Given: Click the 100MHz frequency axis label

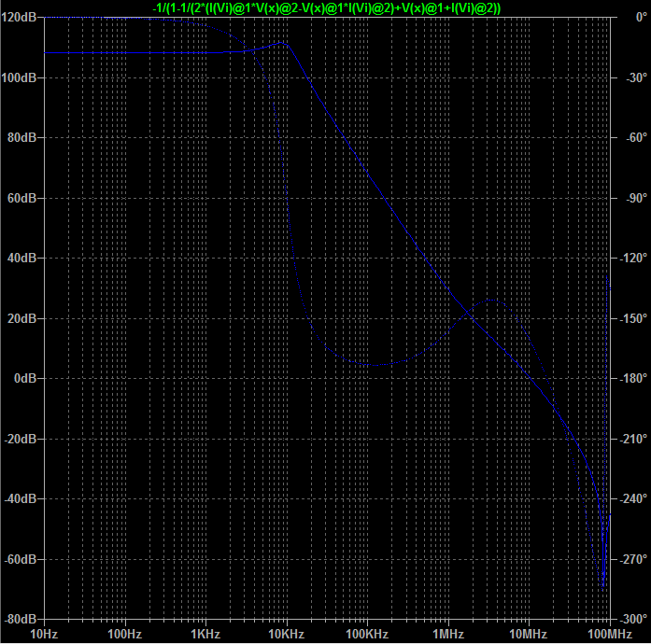Looking at the screenshot, I should click(x=610, y=634).
